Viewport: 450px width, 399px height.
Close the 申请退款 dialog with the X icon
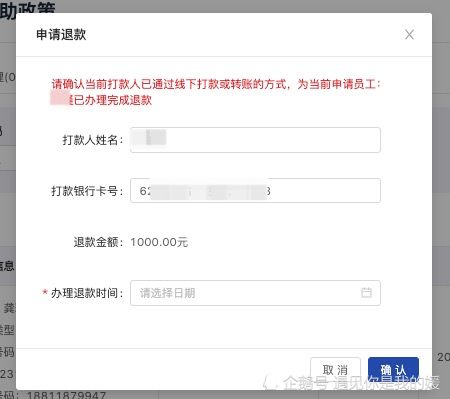coord(409,34)
